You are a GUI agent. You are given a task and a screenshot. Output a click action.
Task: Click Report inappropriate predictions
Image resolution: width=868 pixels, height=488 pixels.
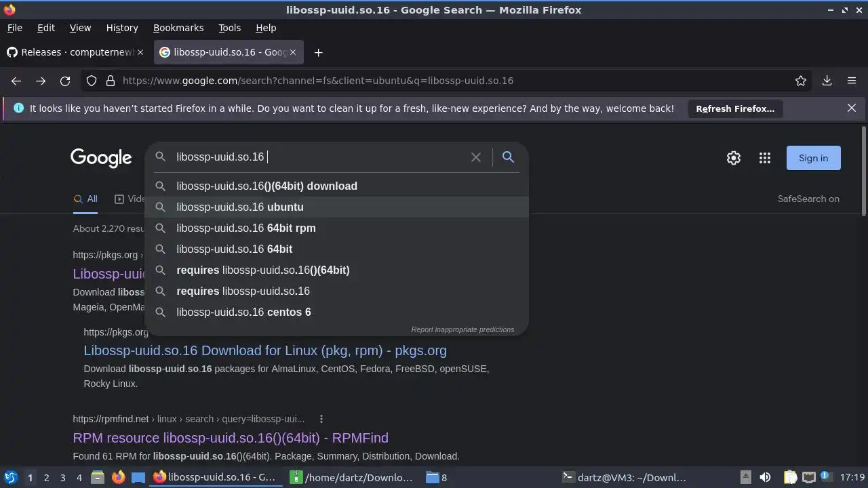point(462,329)
